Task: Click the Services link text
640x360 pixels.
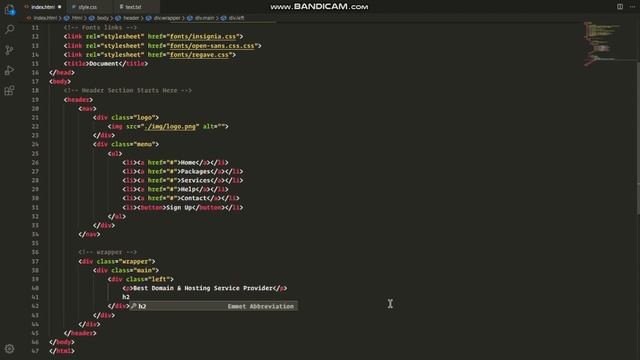Action: [196, 180]
